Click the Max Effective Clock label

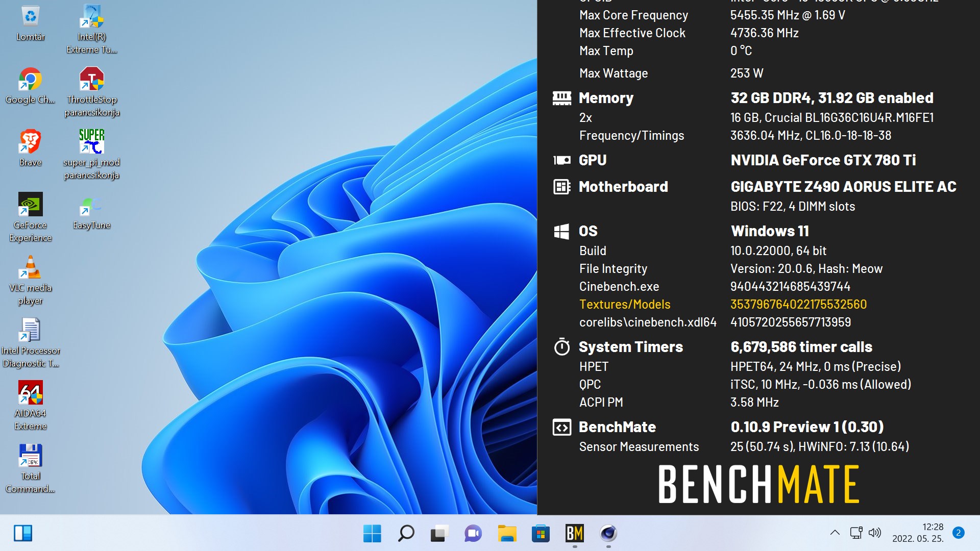[632, 33]
